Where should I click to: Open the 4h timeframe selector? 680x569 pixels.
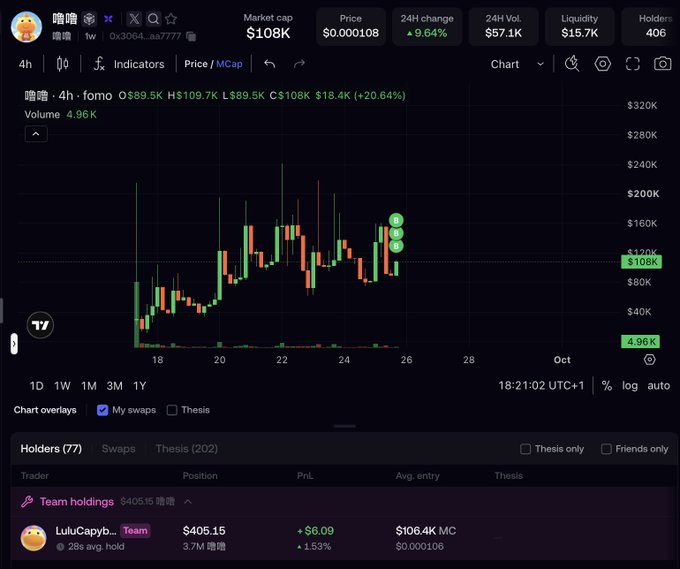click(x=25, y=64)
